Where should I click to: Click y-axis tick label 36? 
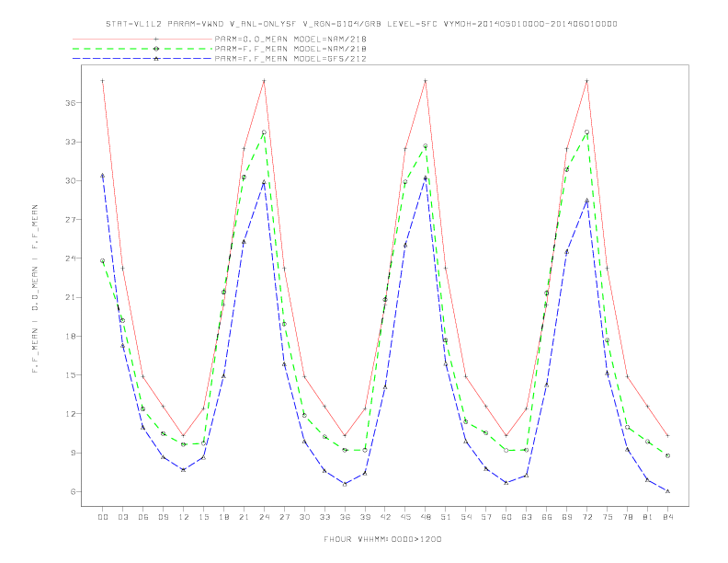click(71, 103)
